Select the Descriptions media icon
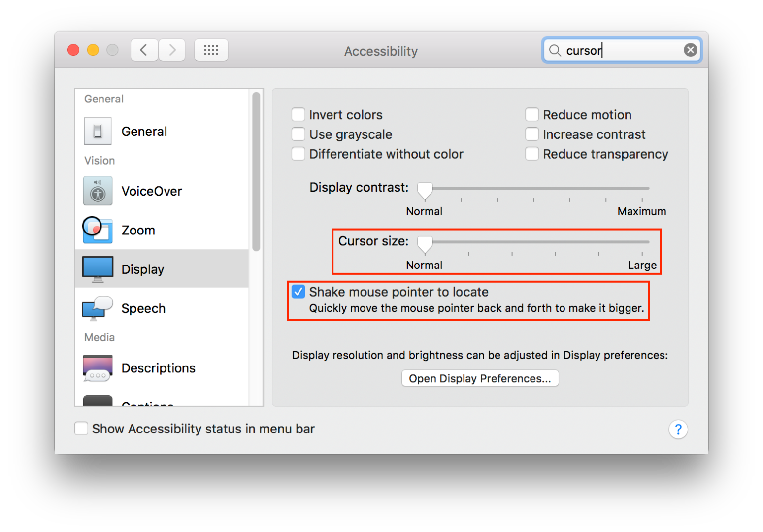The width and height of the screenshot is (763, 532). click(x=98, y=368)
